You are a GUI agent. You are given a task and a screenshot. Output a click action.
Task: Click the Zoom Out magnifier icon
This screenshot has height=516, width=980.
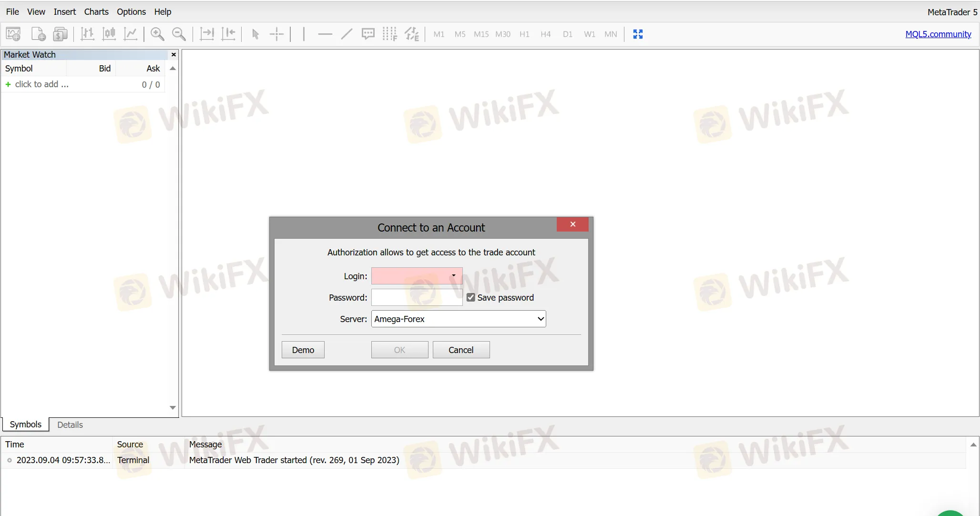point(179,34)
